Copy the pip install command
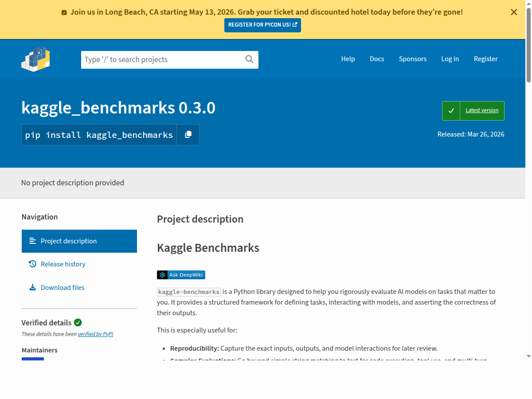Screen dimensions: 532x399 (188, 135)
